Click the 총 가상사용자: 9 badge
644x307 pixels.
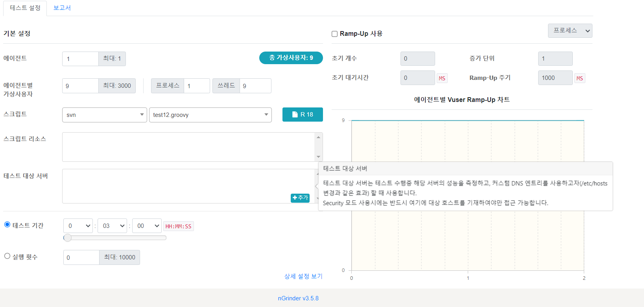click(x=291, y=58)
